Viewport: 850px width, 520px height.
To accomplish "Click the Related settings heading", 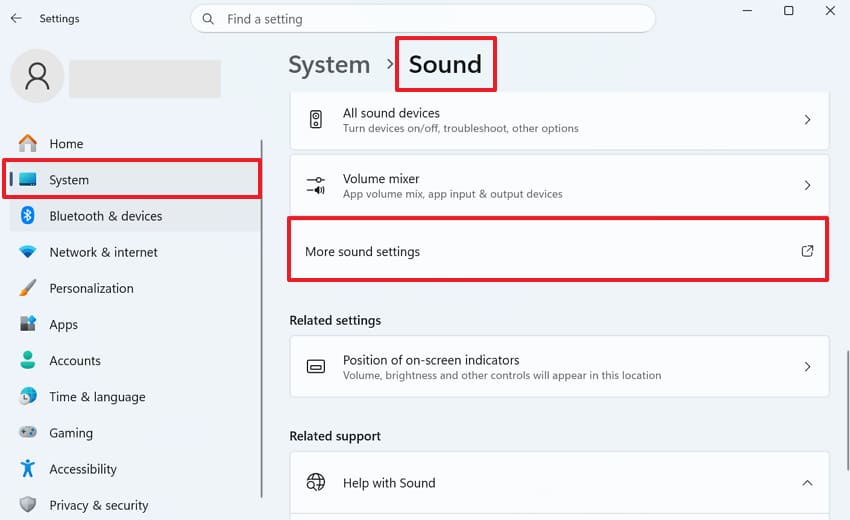I will point(335,320).
